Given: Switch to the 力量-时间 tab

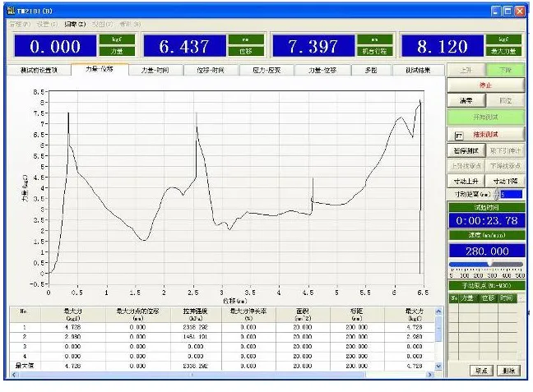Looking at the screenshot, I should click(x=155, y=71).
